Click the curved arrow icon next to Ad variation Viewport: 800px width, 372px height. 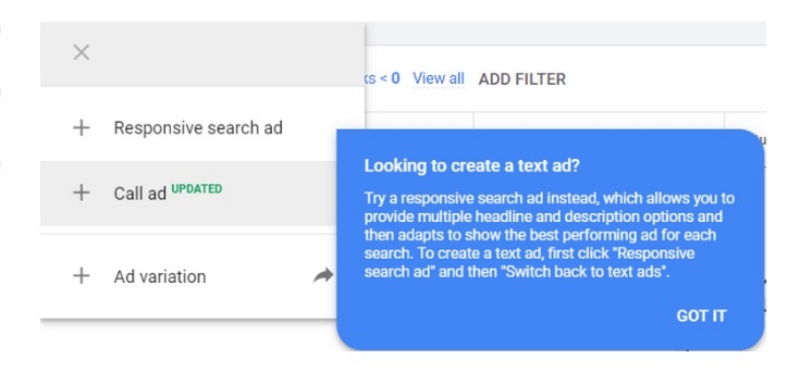coord(323,276)
